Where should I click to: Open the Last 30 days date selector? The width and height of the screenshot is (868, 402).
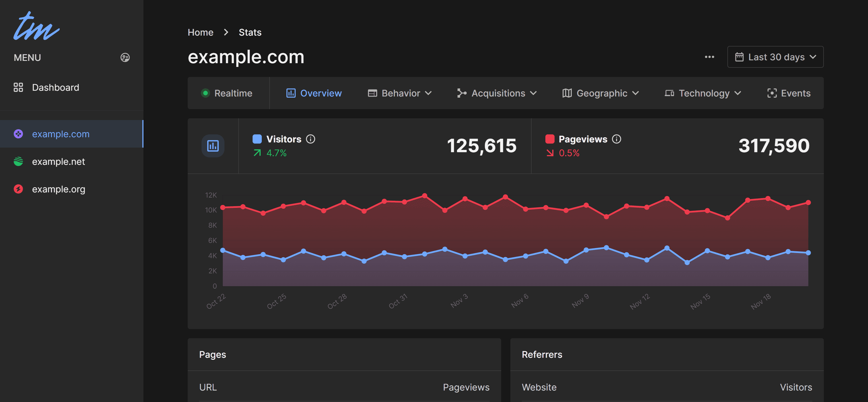775,57
